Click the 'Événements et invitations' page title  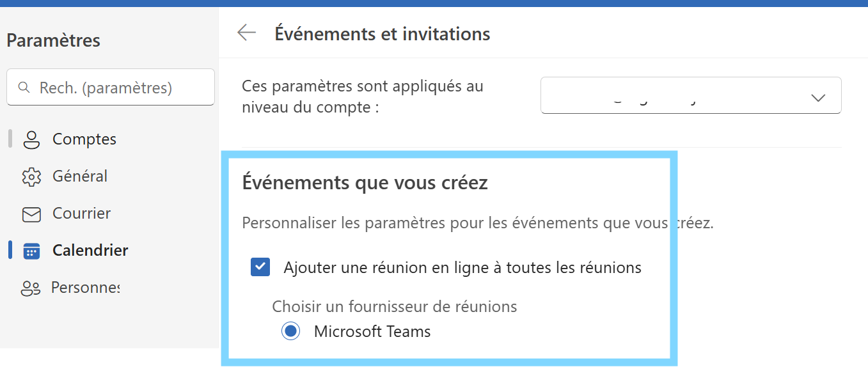383,34
